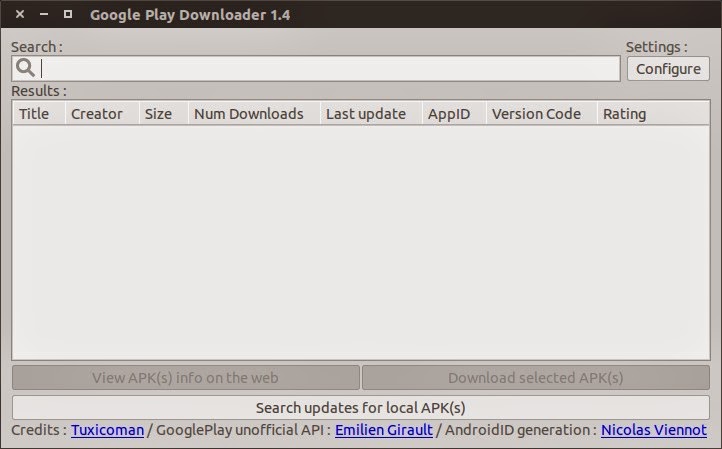722x449 pixels.
Task: Click View APK(s) info on the web
Action: point(186,378)
